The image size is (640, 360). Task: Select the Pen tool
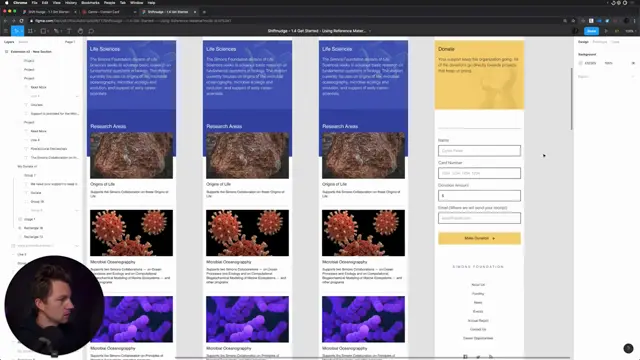[x=56, y=31]
